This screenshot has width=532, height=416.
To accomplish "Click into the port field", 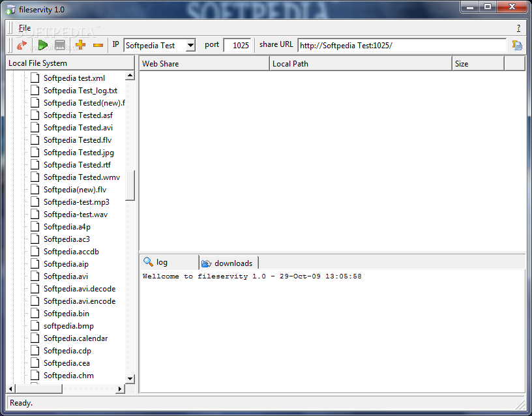I will pyautogui.click(x=237, y=45).
